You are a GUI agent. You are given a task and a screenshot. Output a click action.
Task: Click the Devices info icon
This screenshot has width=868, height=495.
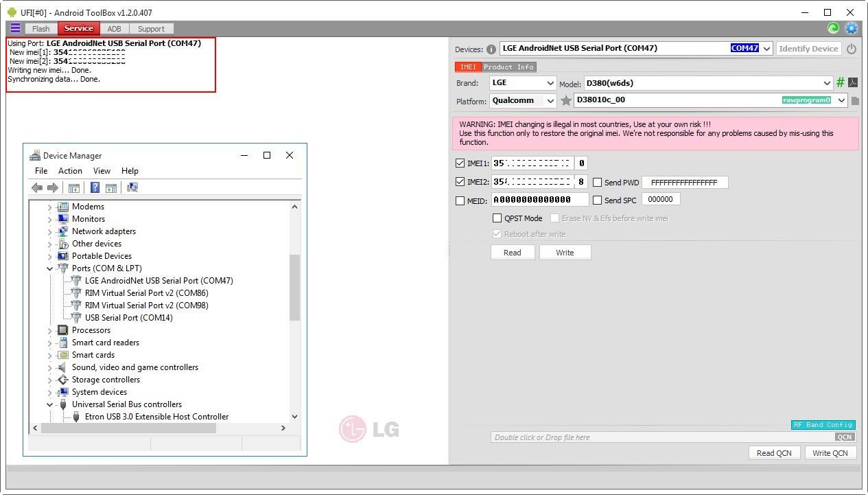(x=491, y=49)
